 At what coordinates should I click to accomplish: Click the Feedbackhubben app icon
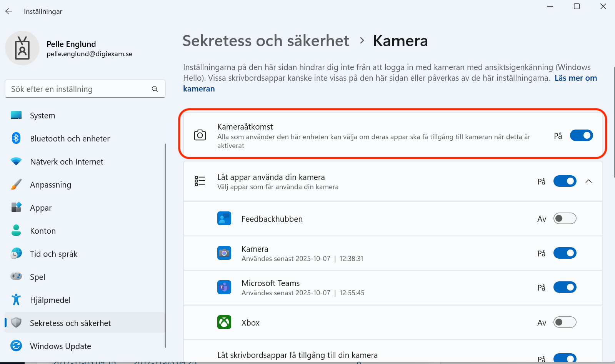click(x=224, y=218)
